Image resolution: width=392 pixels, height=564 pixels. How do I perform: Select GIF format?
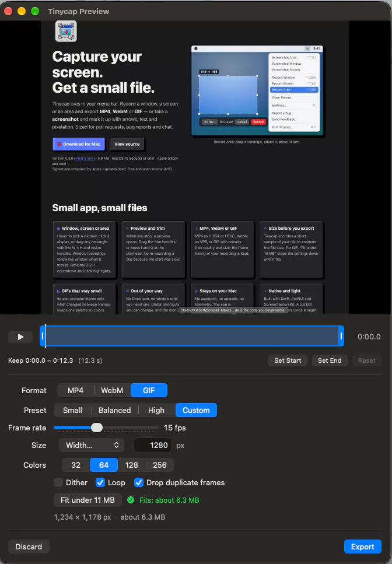click(149, 390)
